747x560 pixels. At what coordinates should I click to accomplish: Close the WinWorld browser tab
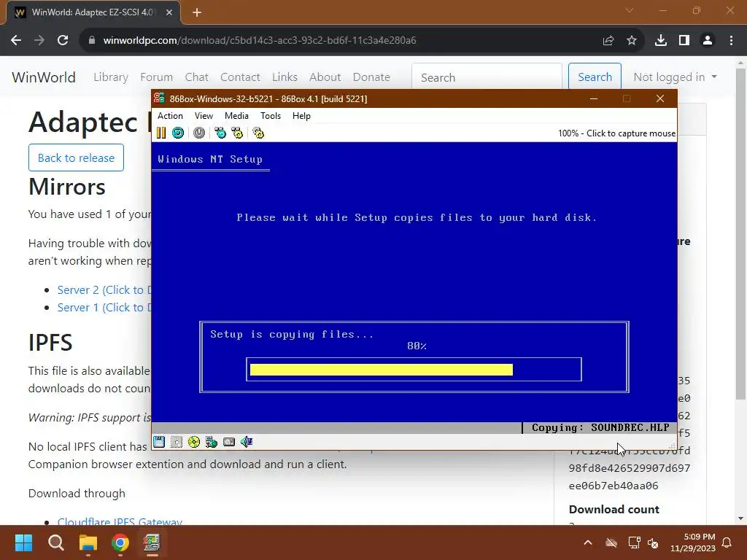(x=169, y=12)
